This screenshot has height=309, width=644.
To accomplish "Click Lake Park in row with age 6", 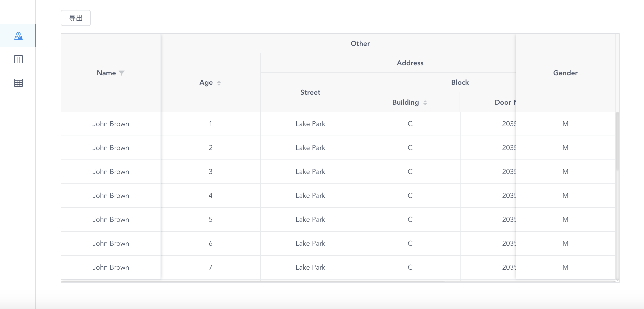I will point(310,243).
